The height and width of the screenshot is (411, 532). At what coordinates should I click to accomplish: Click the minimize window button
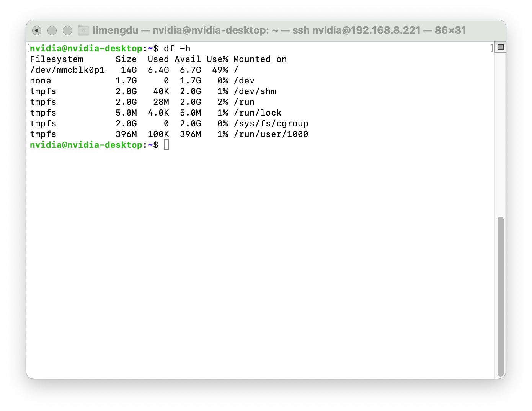pyautogui.click(x=52, y=30)
